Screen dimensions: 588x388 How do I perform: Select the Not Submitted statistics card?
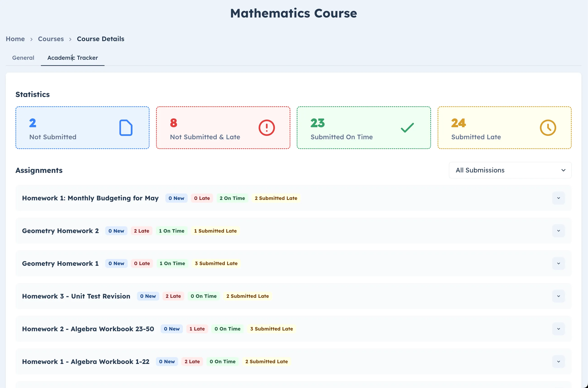coord(82,128)
